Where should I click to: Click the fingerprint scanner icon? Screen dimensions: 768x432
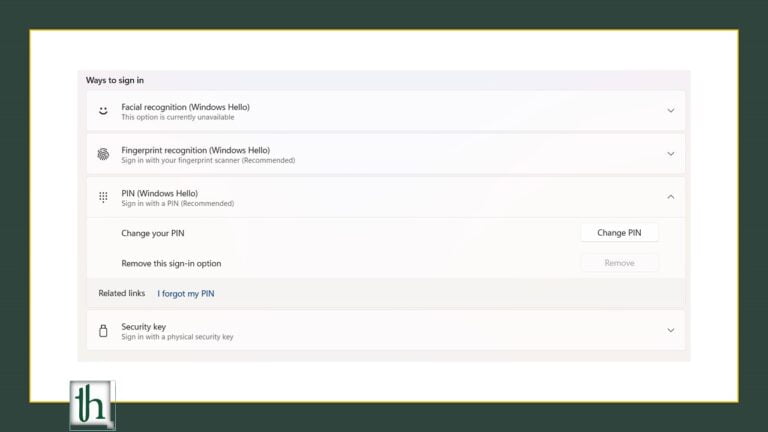[103, 154]
